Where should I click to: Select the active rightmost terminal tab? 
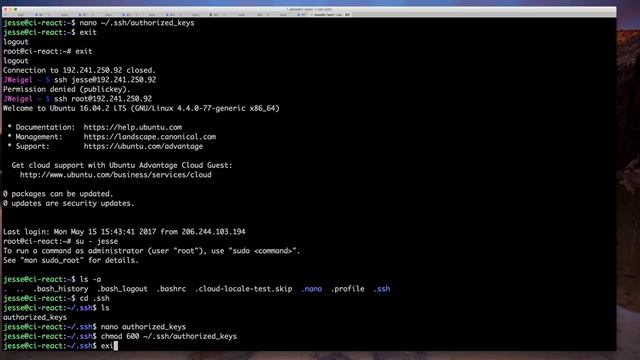click(330, 14)
